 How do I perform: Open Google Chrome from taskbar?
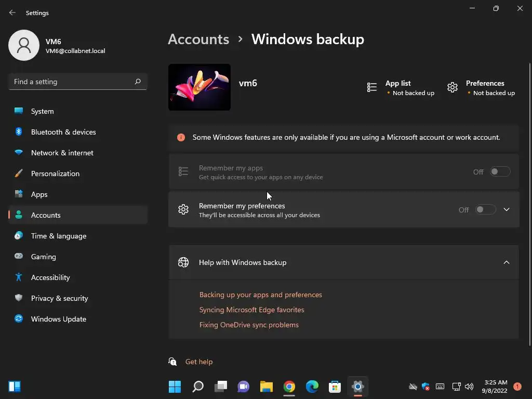coord(289,387)
